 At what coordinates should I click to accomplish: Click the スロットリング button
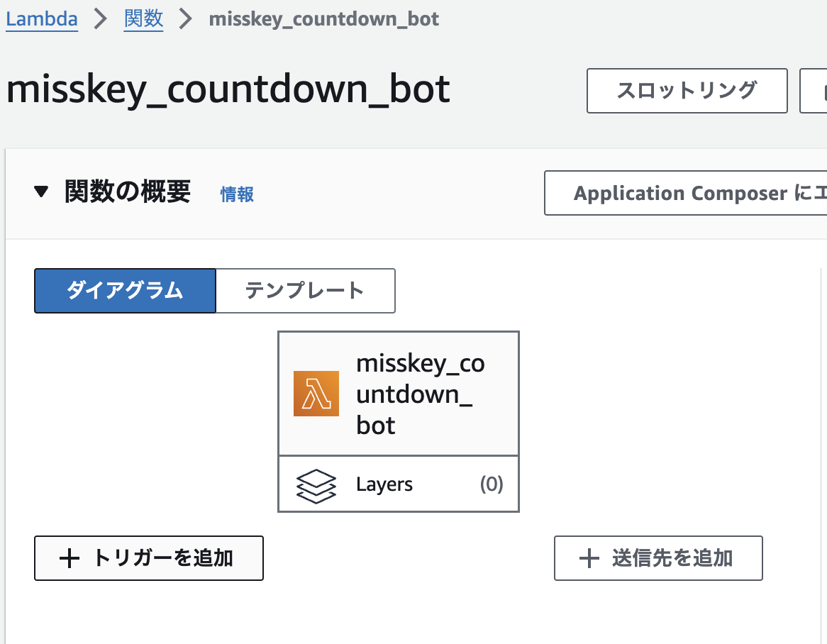(x=687, y=91)
